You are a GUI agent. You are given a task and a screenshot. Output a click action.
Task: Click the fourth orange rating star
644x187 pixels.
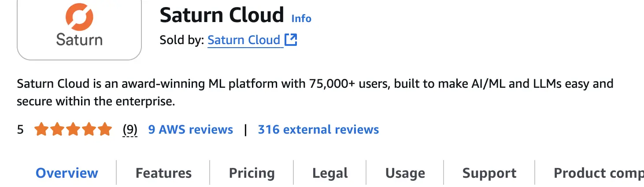tap(89, 130)
